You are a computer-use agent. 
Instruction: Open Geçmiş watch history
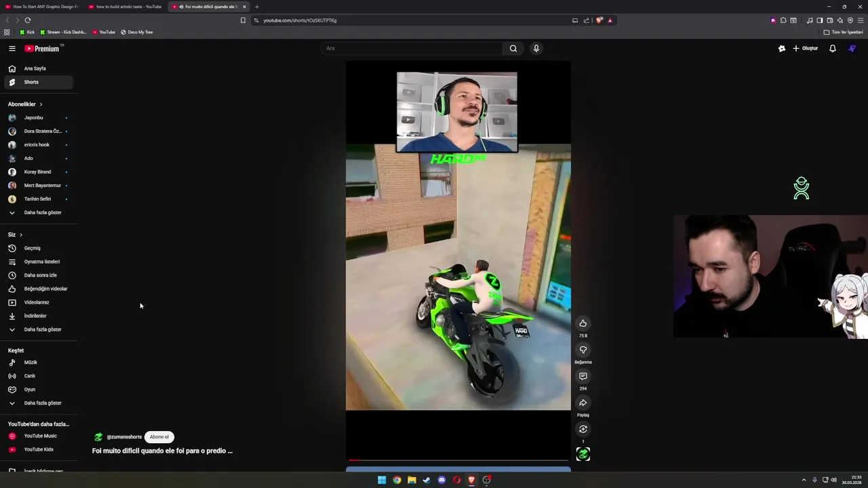[38, 248]
